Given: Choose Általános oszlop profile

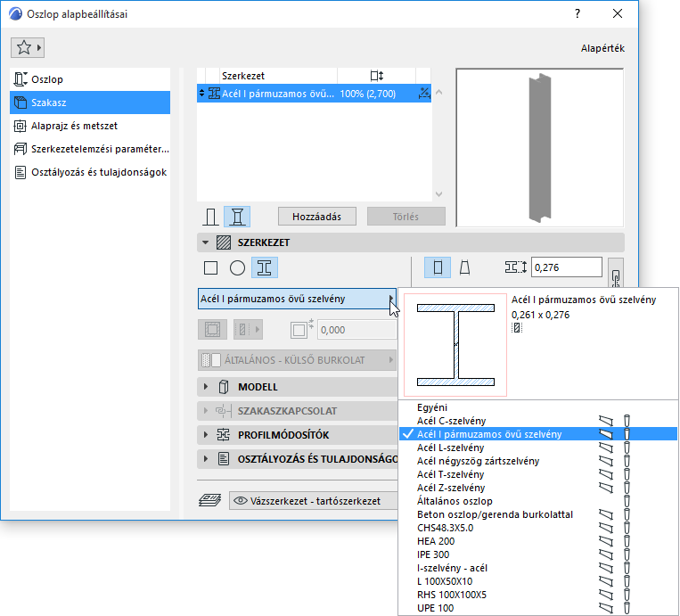Looking at the screenshot, I should (537, 501).
